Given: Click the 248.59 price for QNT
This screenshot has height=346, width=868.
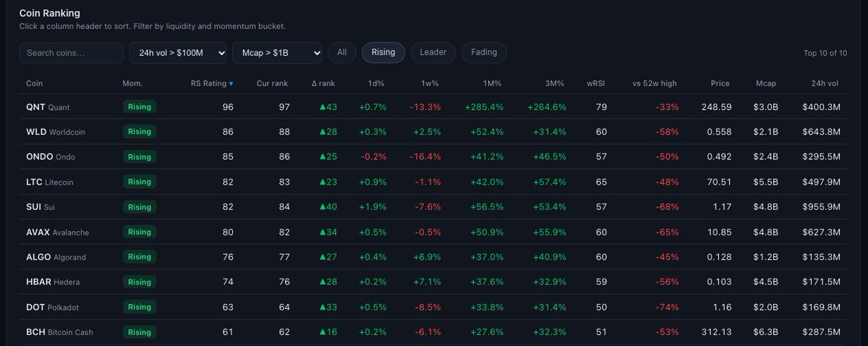Looking at the screenshot, I should (717, 107).
